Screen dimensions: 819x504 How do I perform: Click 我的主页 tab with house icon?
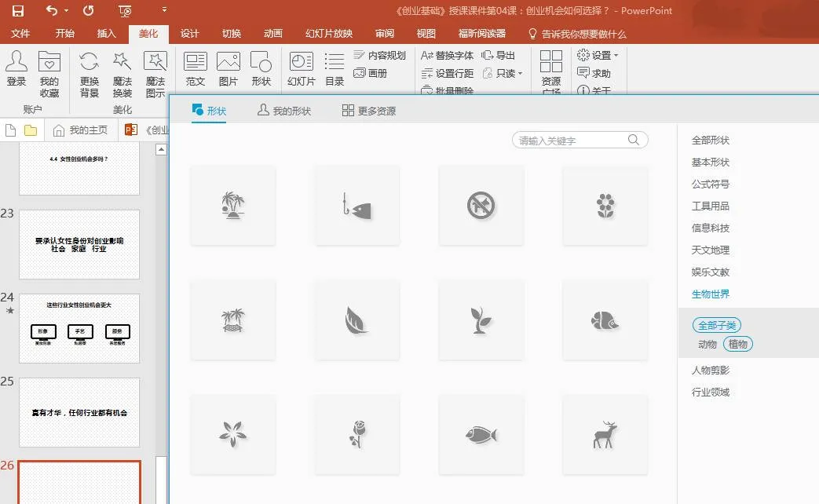(81, 130)
